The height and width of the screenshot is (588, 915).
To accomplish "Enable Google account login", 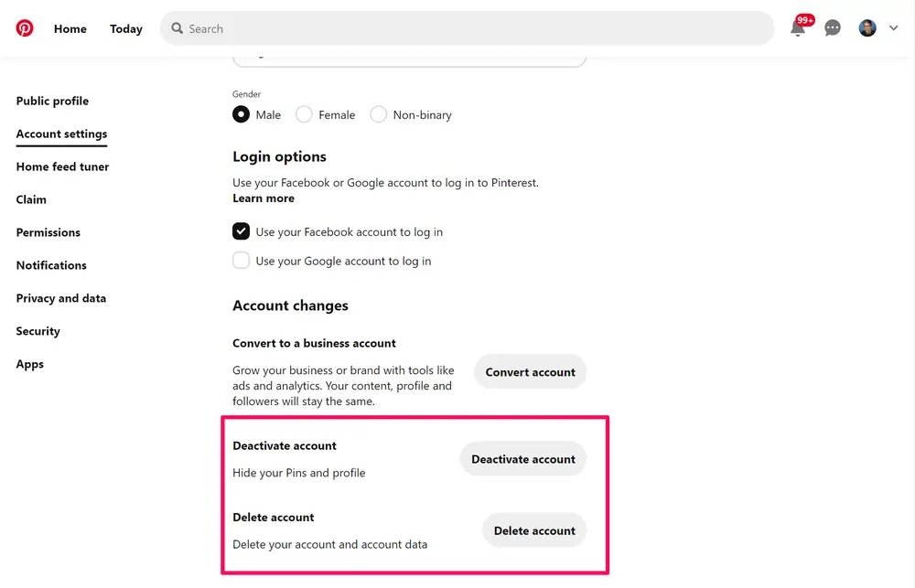I will point(241,260).
